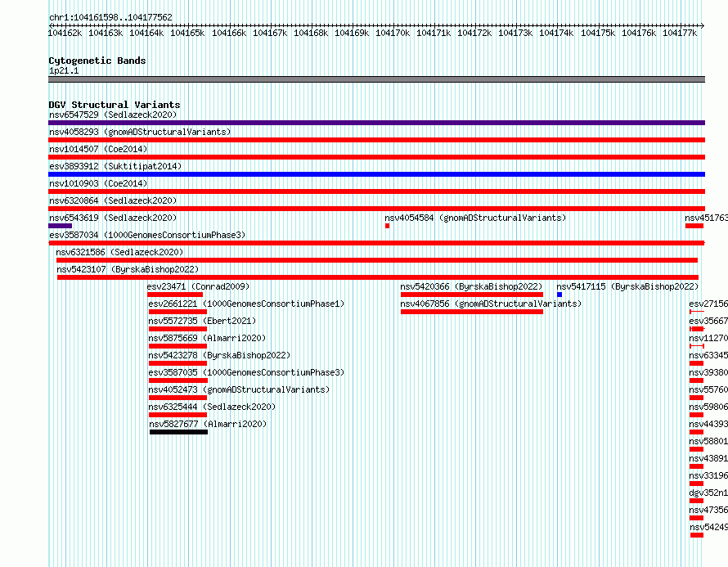Viewport: 728px width, 567px height.
Task: Open the nsv5572735 (Ebert2021) label
Action: [202, 321]
